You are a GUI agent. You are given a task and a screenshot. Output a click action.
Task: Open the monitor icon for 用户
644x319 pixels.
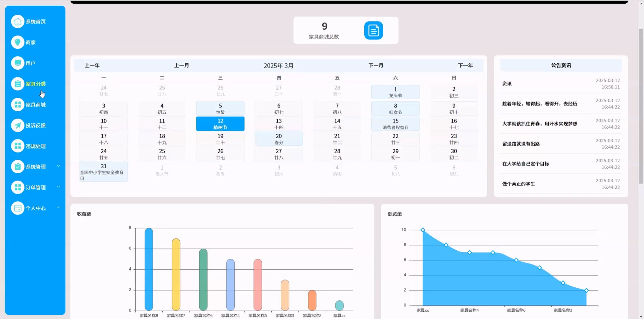(18, 63)
